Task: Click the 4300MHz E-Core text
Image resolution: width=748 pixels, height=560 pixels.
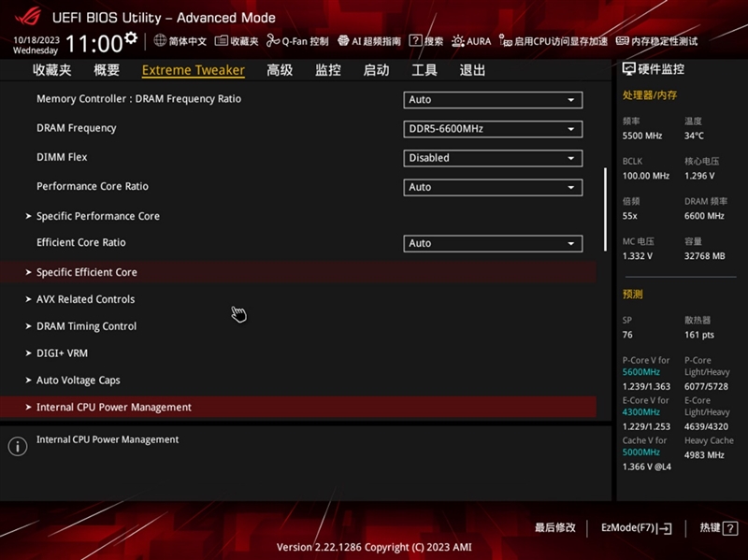Action: pos(640,412)
